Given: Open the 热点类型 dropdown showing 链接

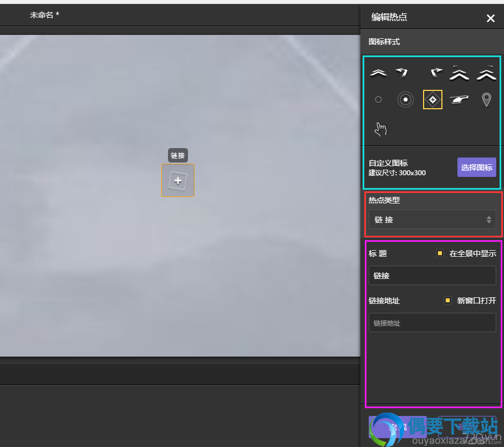Looking at the screenshot, I should (432, 219).
